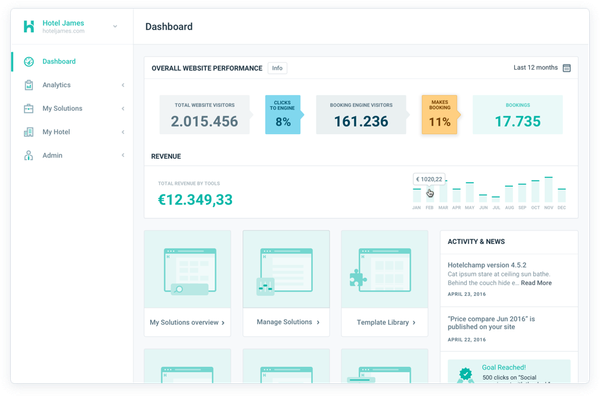Screen dimensions: 600x397
Task: Open the Manage Solutions link
Action: (288, 322)
